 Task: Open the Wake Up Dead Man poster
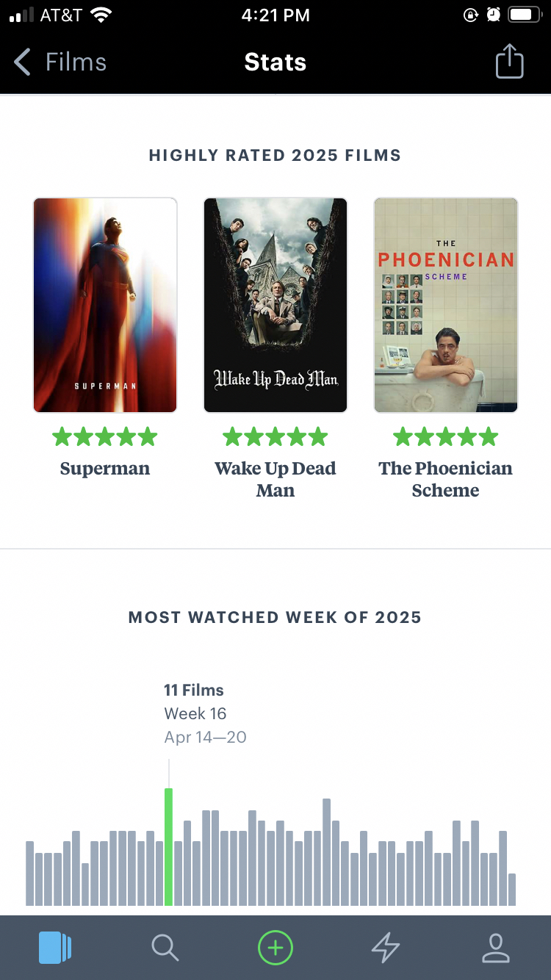(275, 305)
